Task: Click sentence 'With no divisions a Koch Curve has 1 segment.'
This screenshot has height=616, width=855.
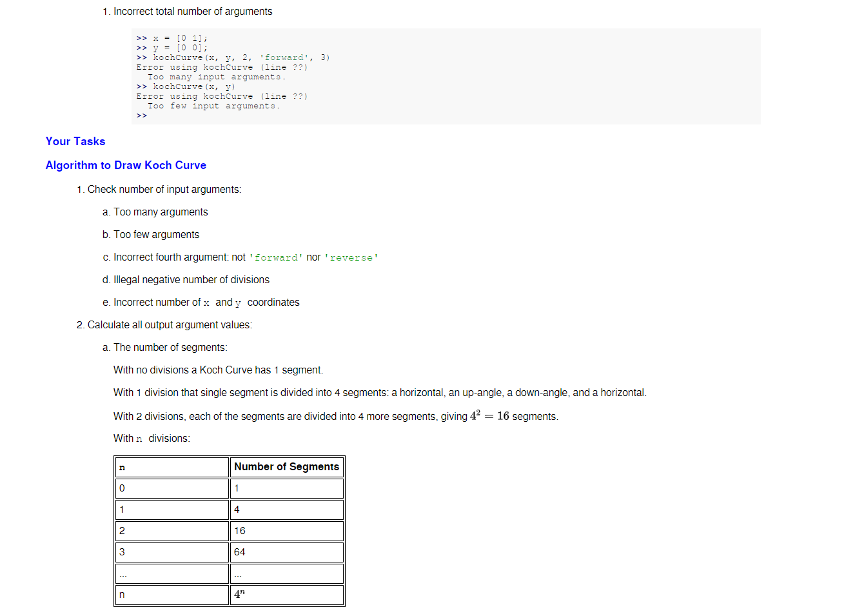Action: click(218, 370)
